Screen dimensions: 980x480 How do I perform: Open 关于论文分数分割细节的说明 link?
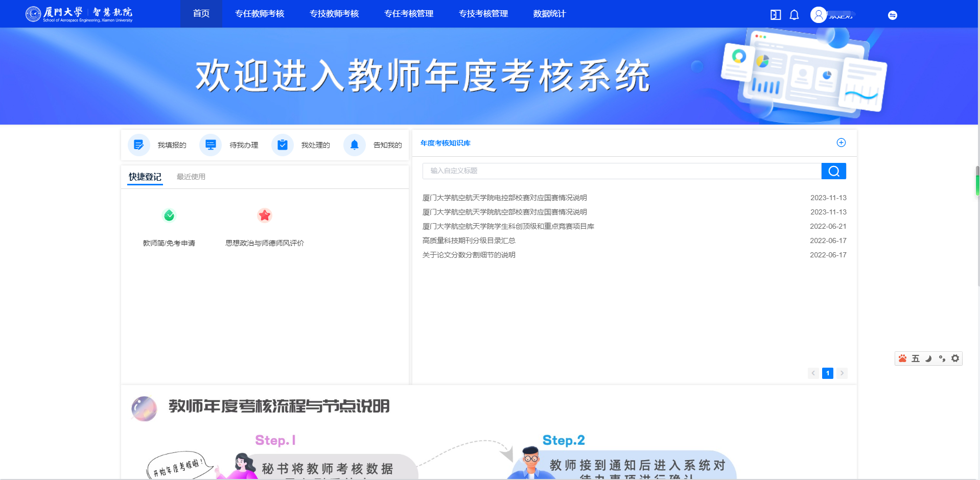[469, 255]
